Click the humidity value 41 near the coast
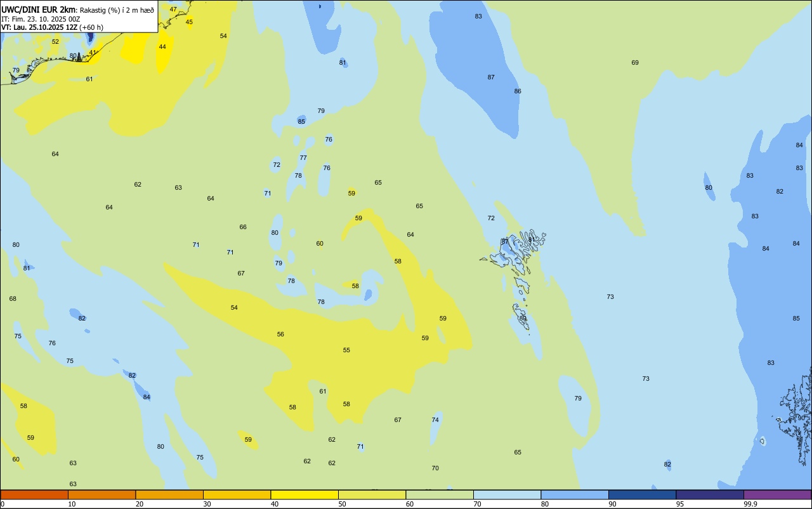The height and width of the screenshot is (509, 812). [93, 53]
